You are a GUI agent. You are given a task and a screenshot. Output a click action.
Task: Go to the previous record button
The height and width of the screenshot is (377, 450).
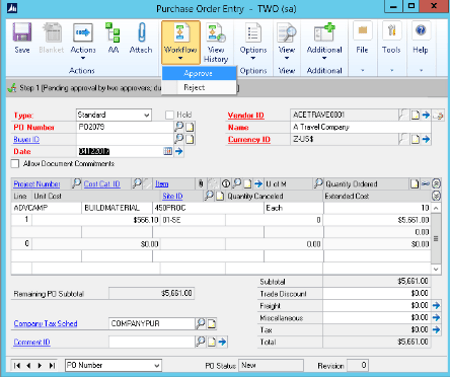tap(28, 365)
